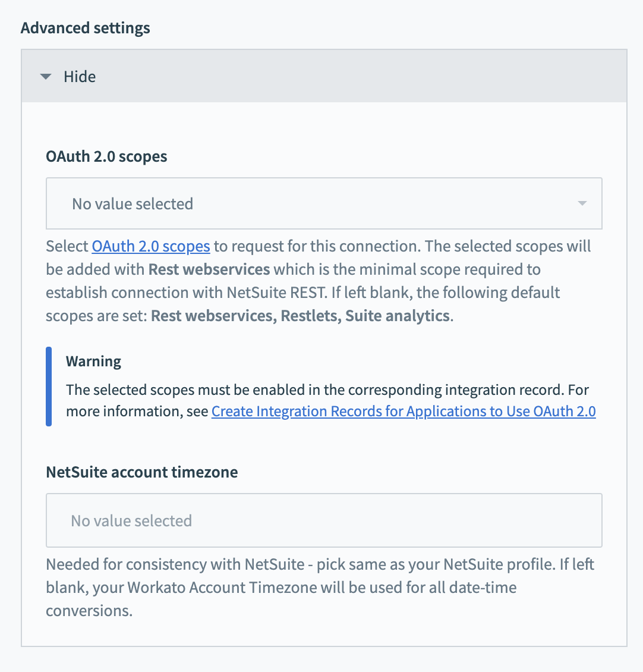Click the Hide label text
The width and height of the screenshot is (643, 672).
pos(80,77)
